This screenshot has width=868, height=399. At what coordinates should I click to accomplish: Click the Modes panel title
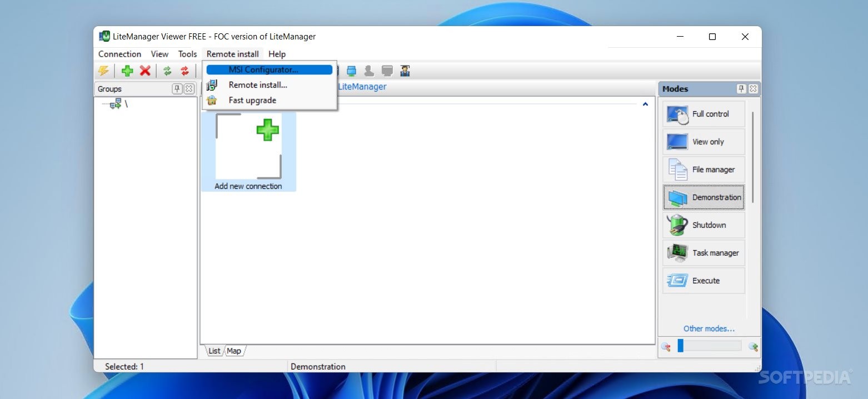(675, 89)
